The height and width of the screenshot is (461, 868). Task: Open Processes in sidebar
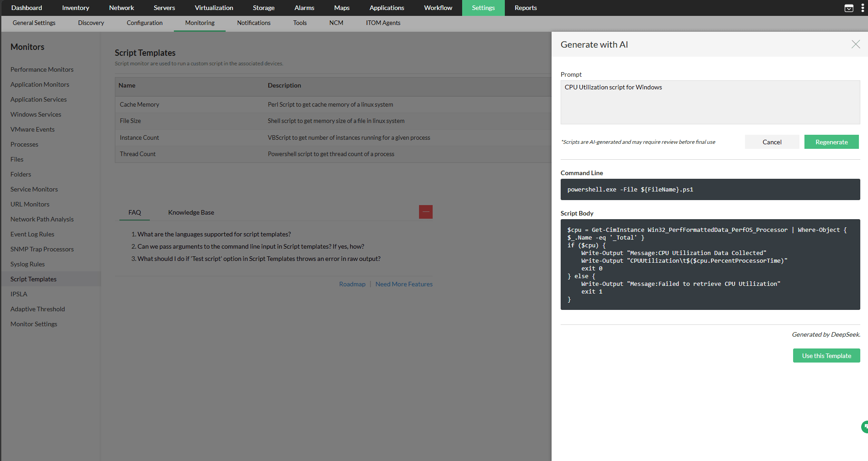(25, 144)
